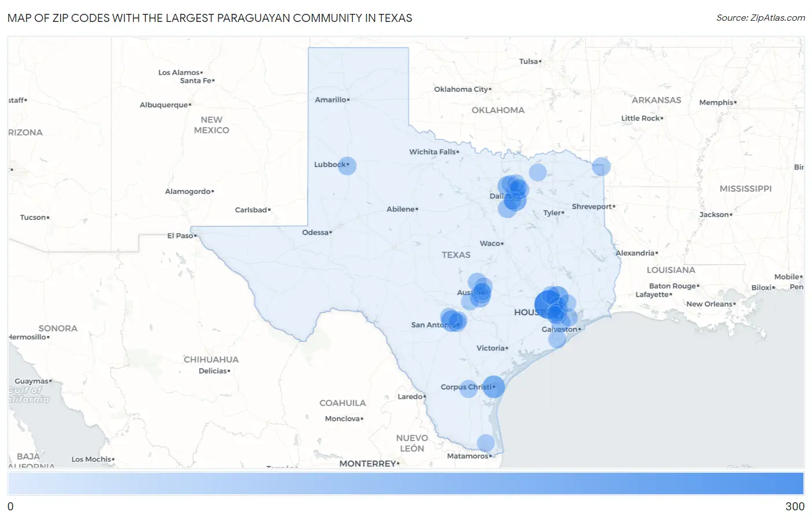
Task: Click the Laredo city label
Action: click(411, 397)
